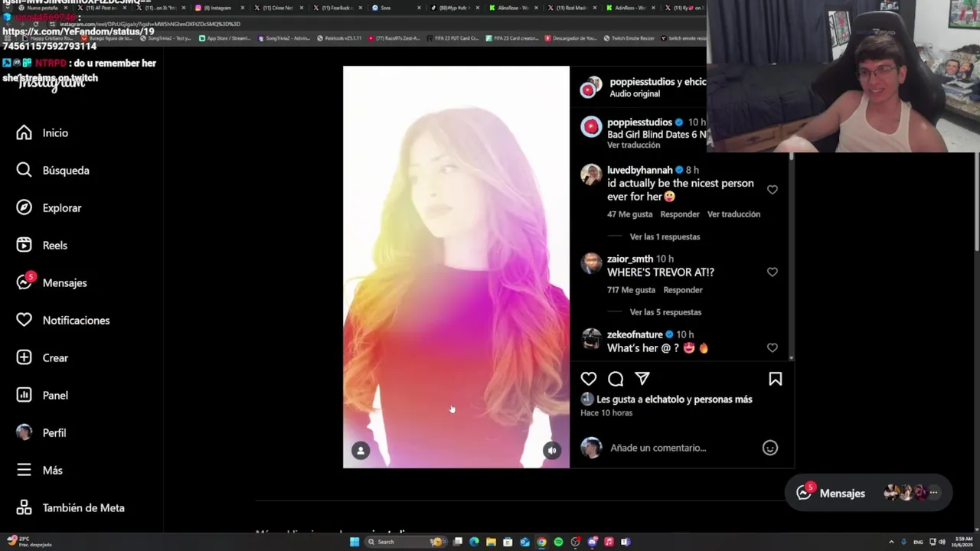Click Ver traducción on luvedbyhannah's comment
Screen dimensions: 980x551
(x=733, y=214)
